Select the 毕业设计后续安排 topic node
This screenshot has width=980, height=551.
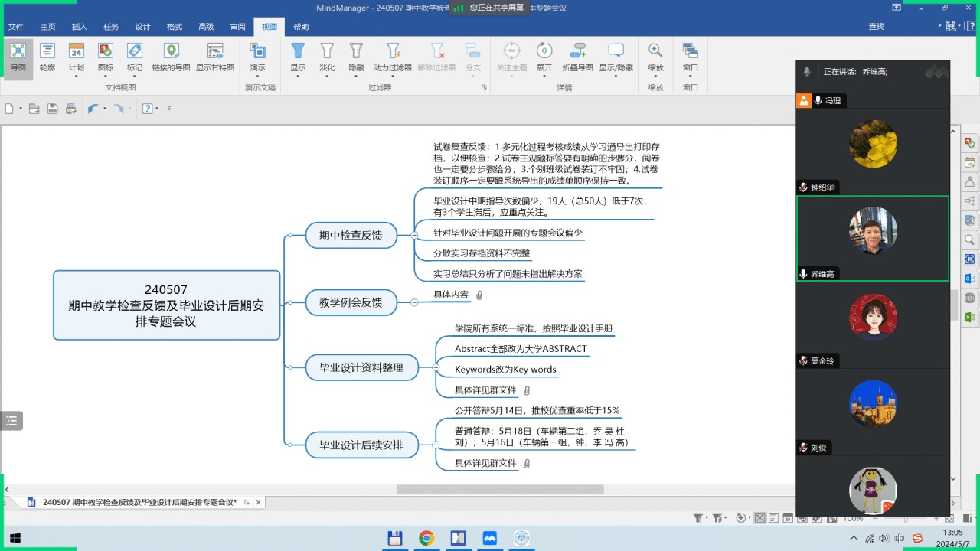click(361, 445)
